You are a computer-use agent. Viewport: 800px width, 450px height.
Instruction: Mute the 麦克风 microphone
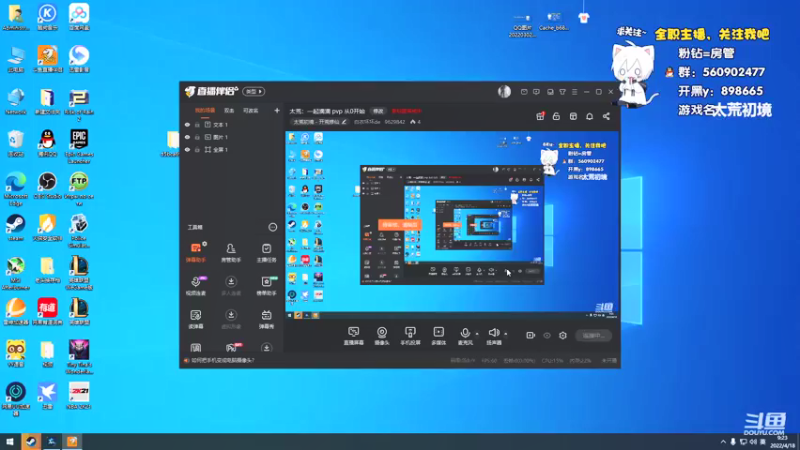point(465,336)
